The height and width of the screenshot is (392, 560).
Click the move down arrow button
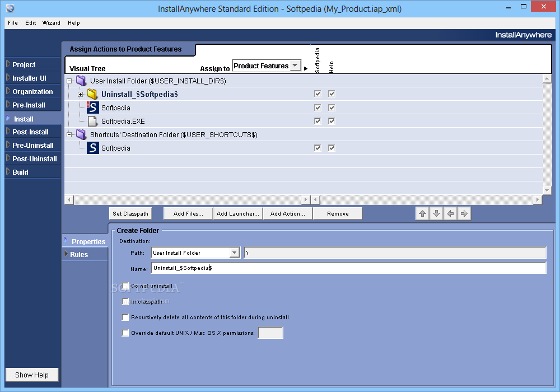tap(436, 213)
